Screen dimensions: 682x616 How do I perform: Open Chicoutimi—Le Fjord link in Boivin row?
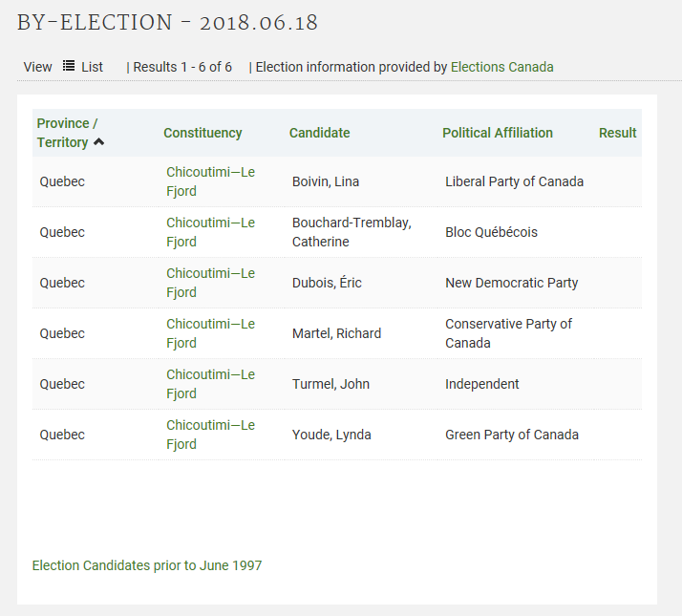[x=210, y=181]
